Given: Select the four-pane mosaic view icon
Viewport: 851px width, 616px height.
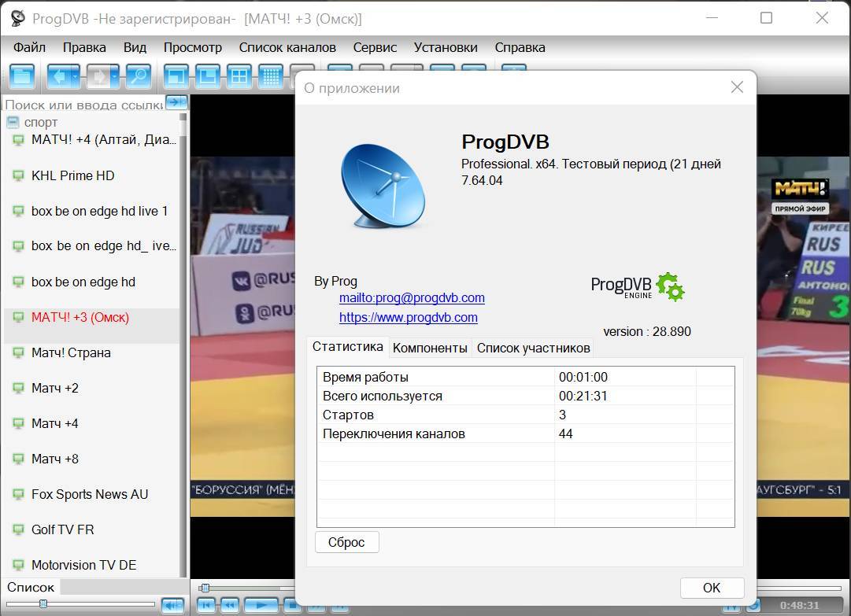Looking at the screenshot, I should point(239,76).
